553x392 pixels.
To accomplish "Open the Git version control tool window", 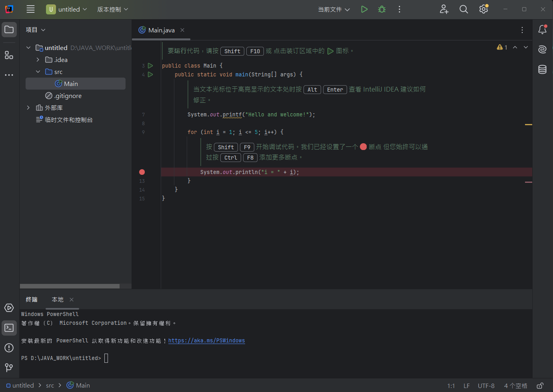I will click(9, 367).
